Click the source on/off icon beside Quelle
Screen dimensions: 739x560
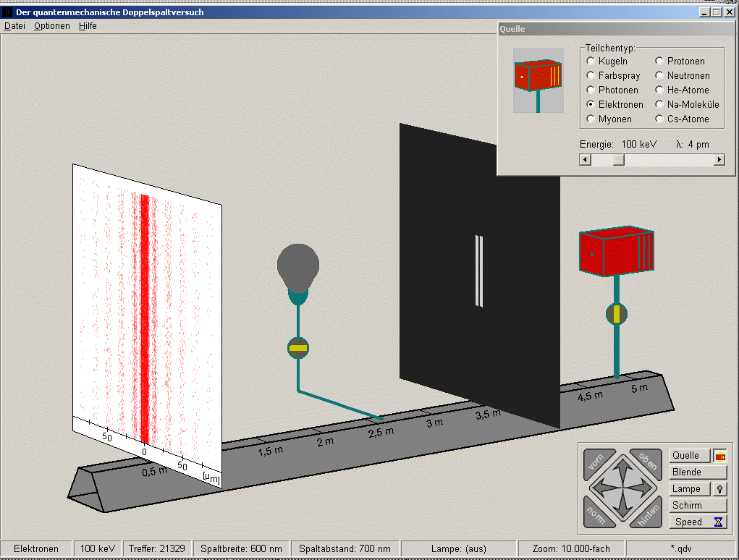point(720,456)
